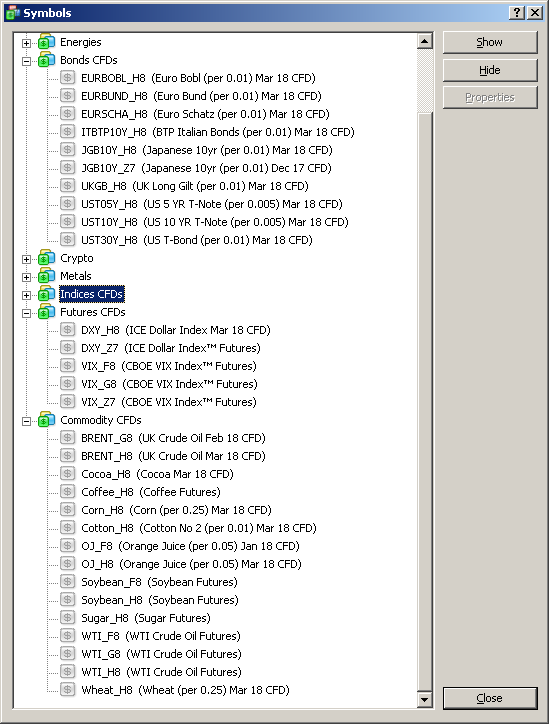Click the dollar icon beside DXY_H8

point(67,330)
